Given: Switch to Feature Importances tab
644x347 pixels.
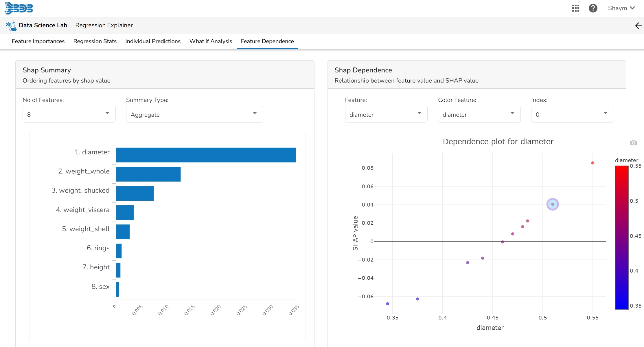Looking at the screenshot, I should (x=38, y=41).
